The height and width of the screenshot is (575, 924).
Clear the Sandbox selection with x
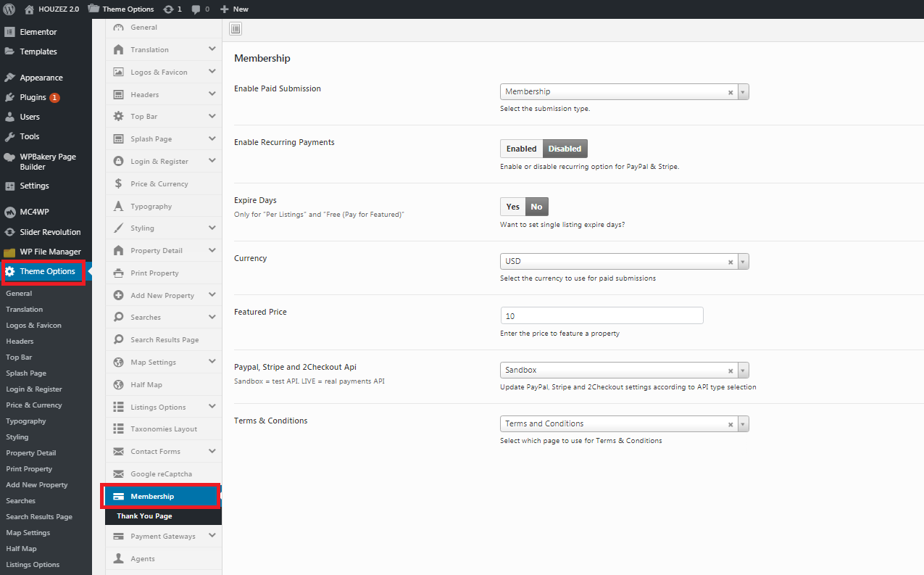click(731, 371)
